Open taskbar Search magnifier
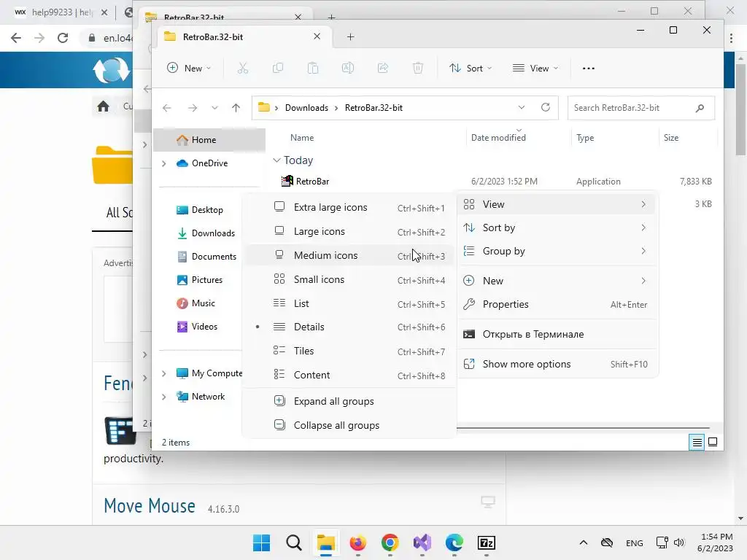 [x=293, y=542]
